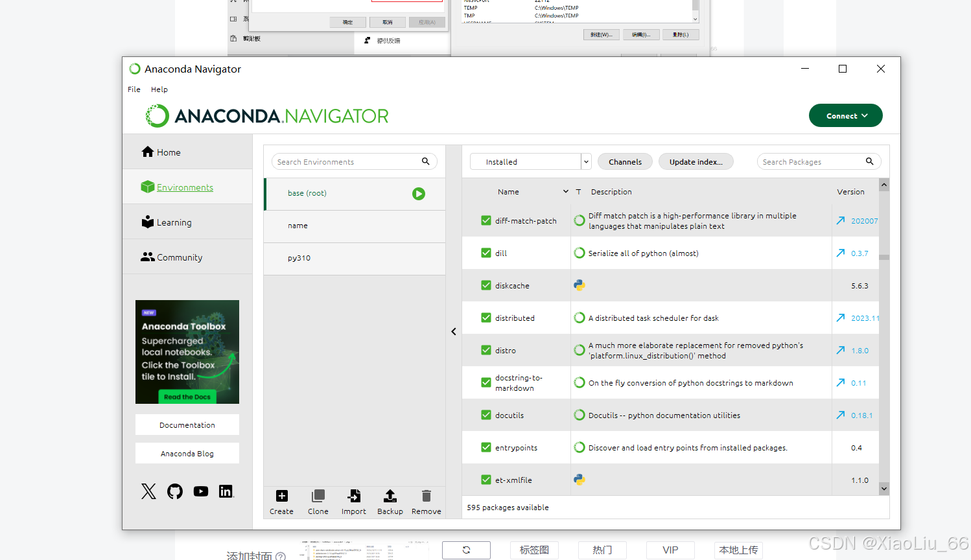Focus the Search Packages field
The width and height of the screenshot is (971, 560).
click(x=819, y=161)
